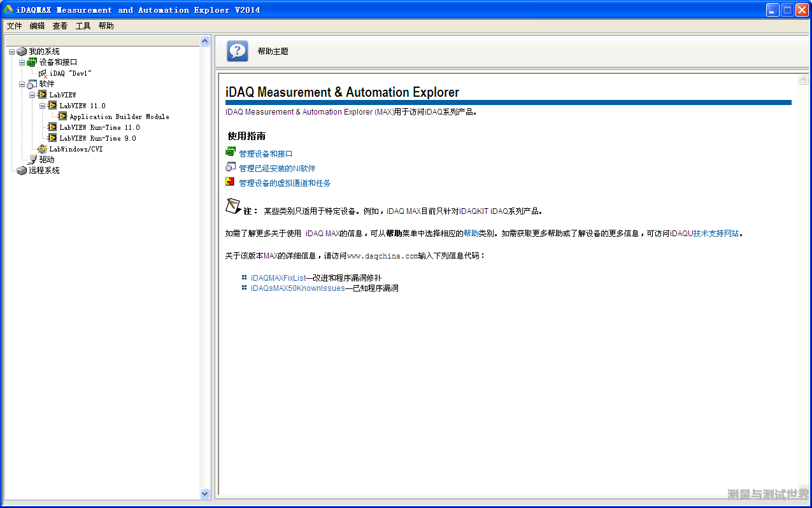Image resolution: width=812 pixels, height=508 pixels.
Task: Click the LabVIEW folder icon in tree
Action: (42, 95)
